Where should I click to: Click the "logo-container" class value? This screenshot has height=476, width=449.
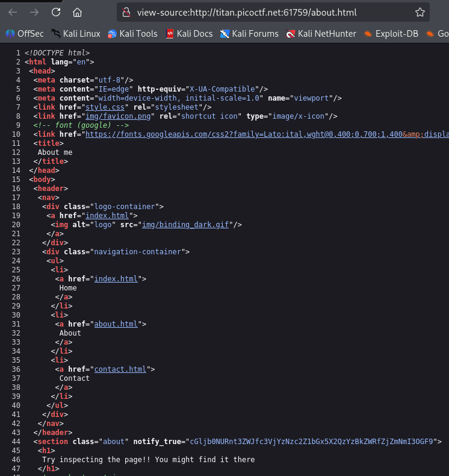125,207
